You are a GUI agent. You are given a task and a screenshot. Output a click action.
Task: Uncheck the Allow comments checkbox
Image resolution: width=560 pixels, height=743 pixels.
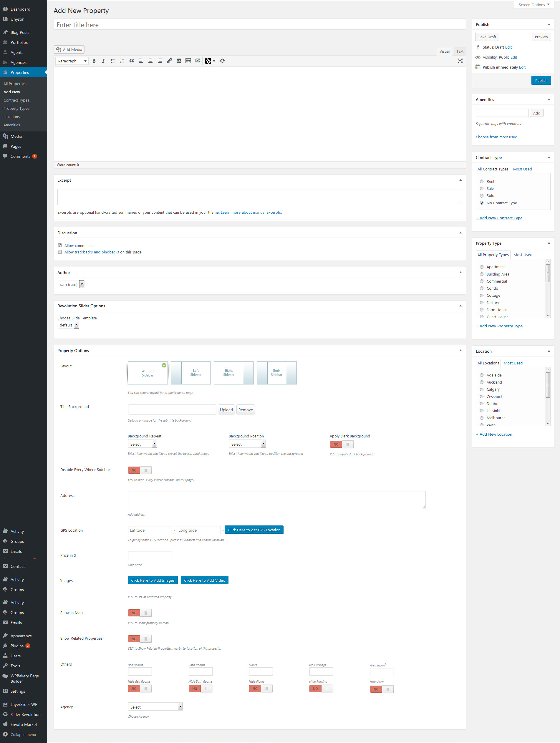pos(60,246)
